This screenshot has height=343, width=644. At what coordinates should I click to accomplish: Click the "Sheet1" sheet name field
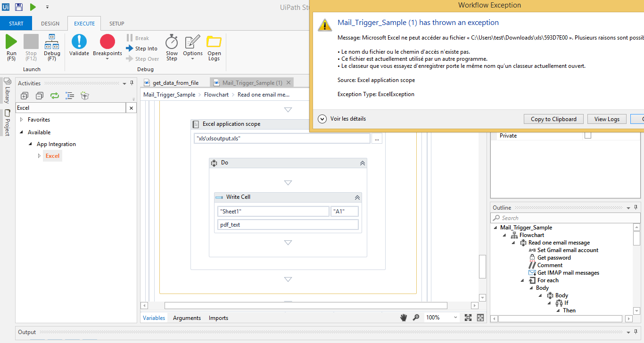point(273,212)
